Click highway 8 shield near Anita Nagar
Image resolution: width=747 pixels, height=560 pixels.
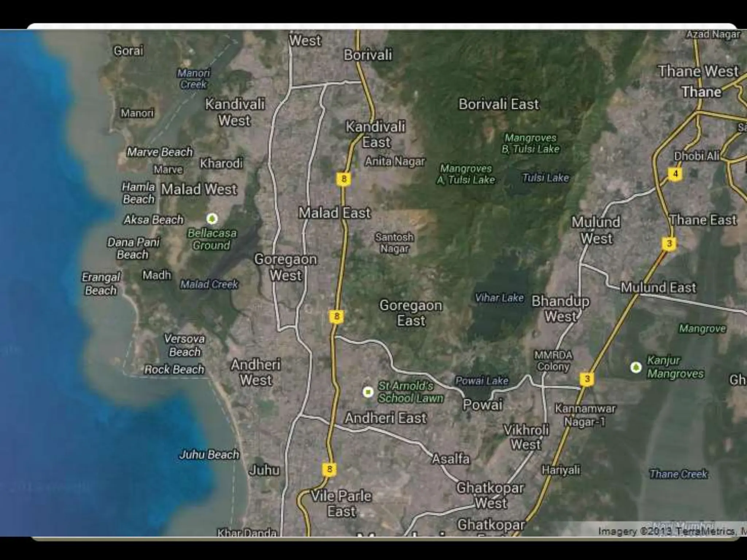coord(344,179)
